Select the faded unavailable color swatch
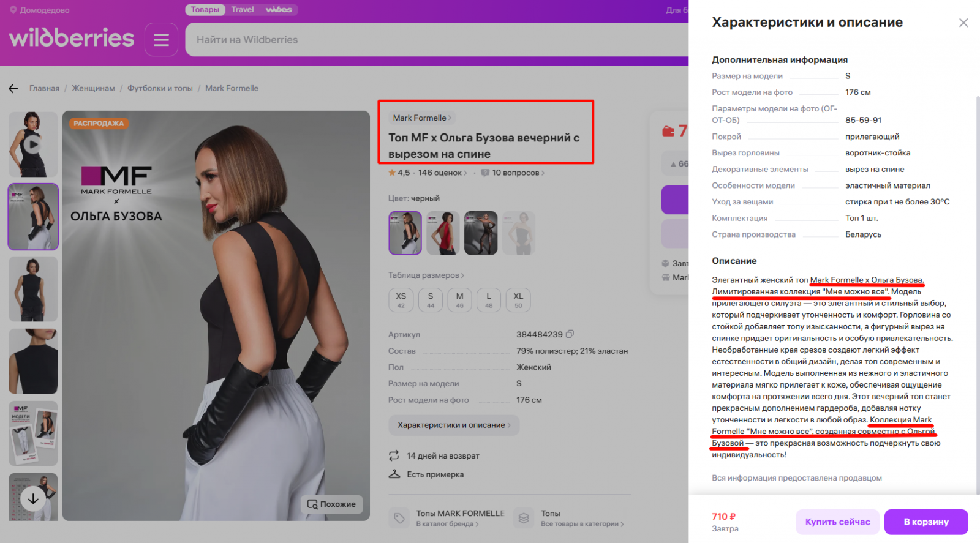The image size is (980, 543). [519, 233]
